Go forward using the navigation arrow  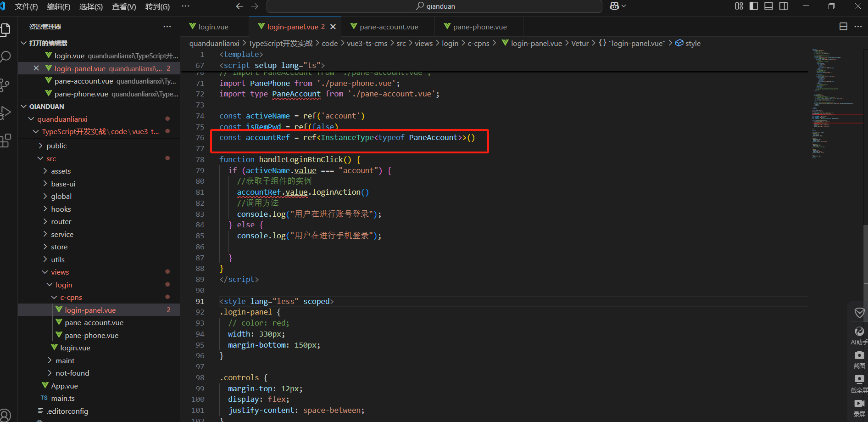click(x=255, y=6)
